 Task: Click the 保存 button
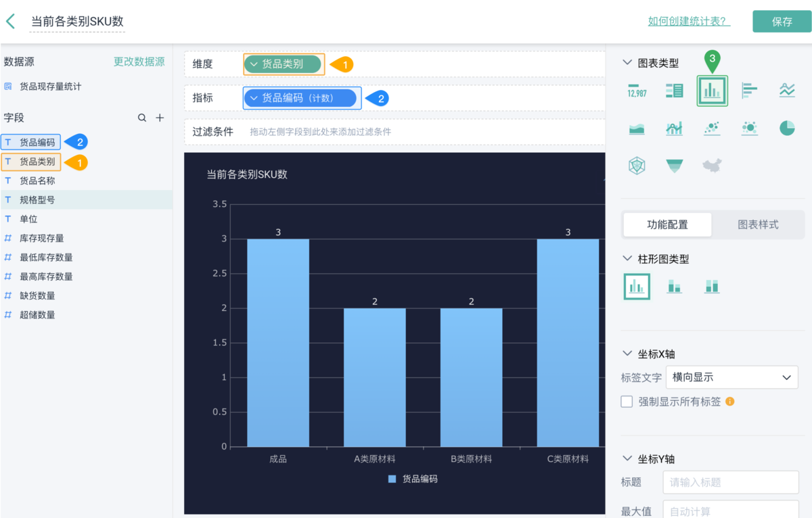(x=782, y=22)
